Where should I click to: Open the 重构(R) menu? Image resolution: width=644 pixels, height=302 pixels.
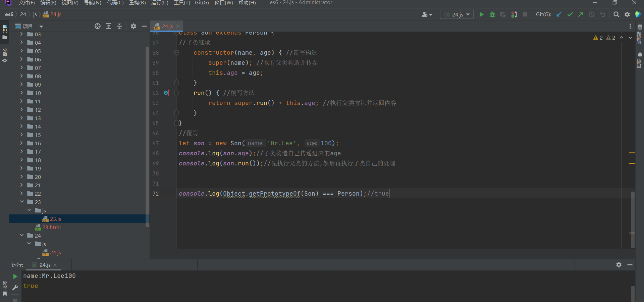pos(138,3)
